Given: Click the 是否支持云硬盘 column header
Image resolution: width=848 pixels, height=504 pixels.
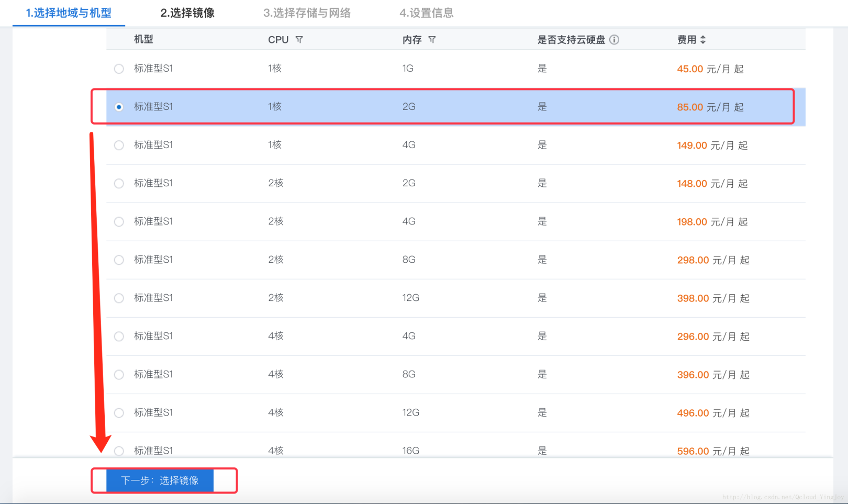Looking at the screenshot, I should click(x=571, y=40).
